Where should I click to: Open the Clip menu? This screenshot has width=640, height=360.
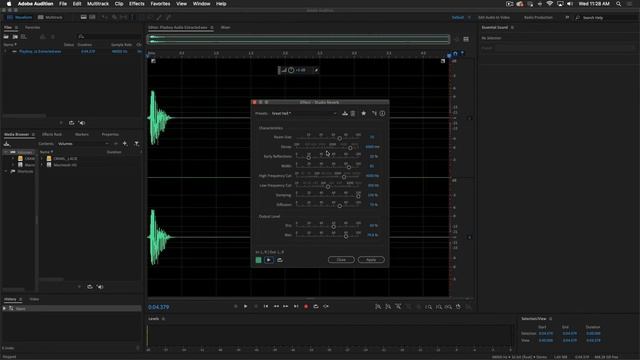(x=119, y=4)
